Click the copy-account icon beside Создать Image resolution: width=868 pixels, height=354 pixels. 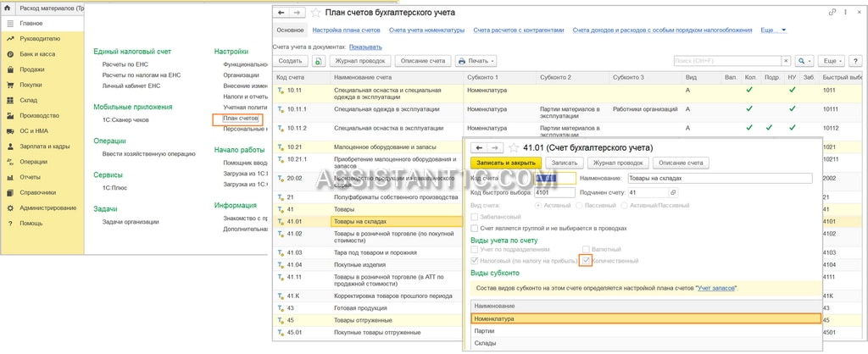click(319, 61)
